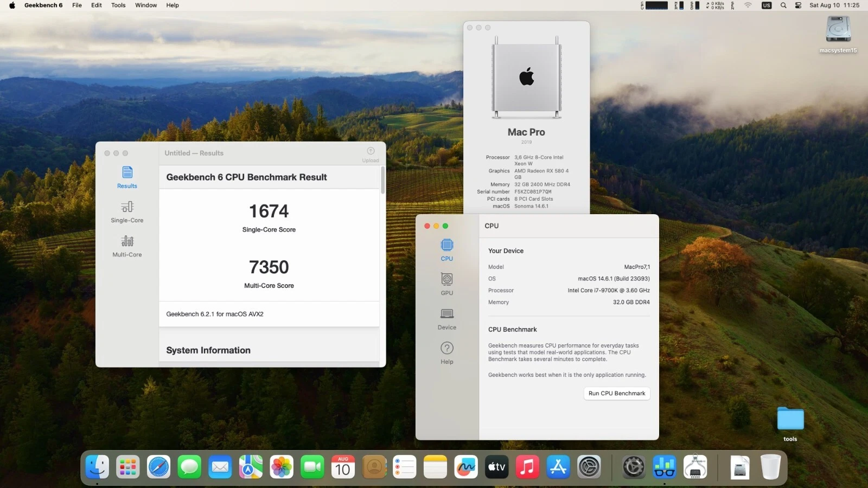The image size is (868, 488).
Task: Open the Geekbench 6 app menu
Action: [43, 5]
